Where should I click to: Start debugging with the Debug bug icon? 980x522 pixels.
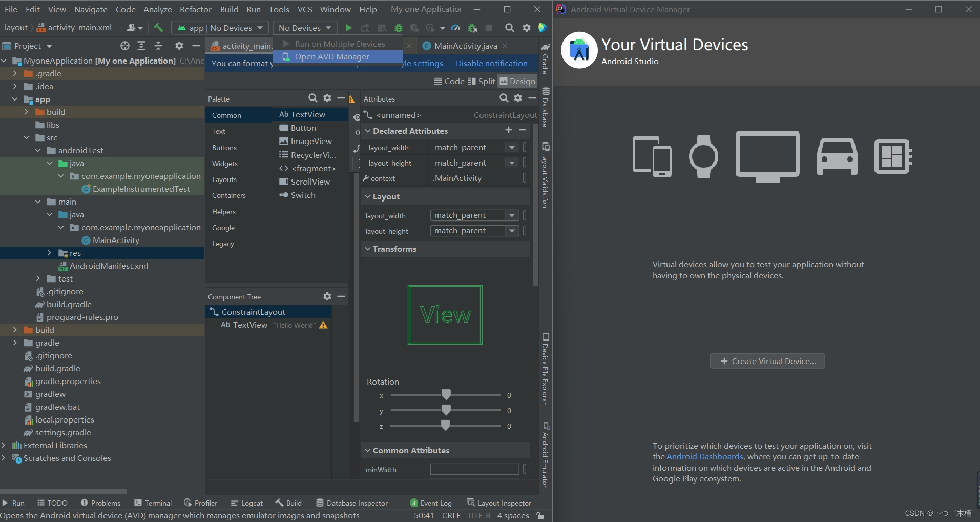pyautogui.click(x=399, y=28)
